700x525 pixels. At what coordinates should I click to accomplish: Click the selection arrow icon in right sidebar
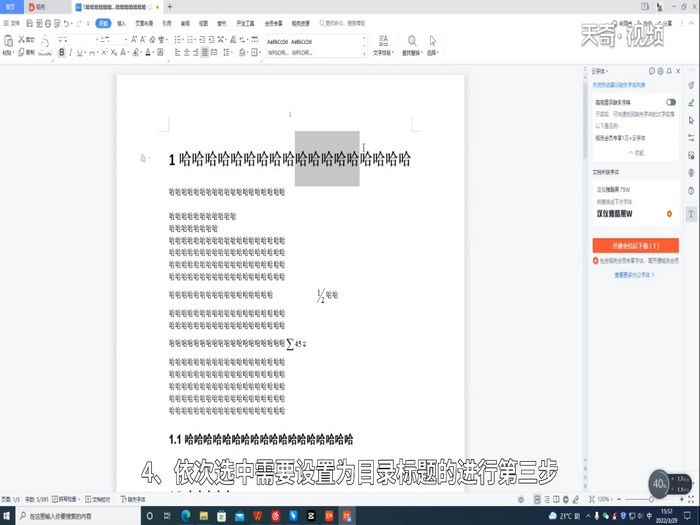[691, 120]
